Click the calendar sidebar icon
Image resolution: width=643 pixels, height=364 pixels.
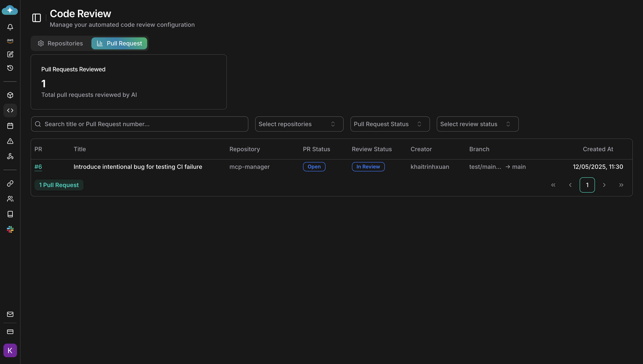[x=10, y=126]
